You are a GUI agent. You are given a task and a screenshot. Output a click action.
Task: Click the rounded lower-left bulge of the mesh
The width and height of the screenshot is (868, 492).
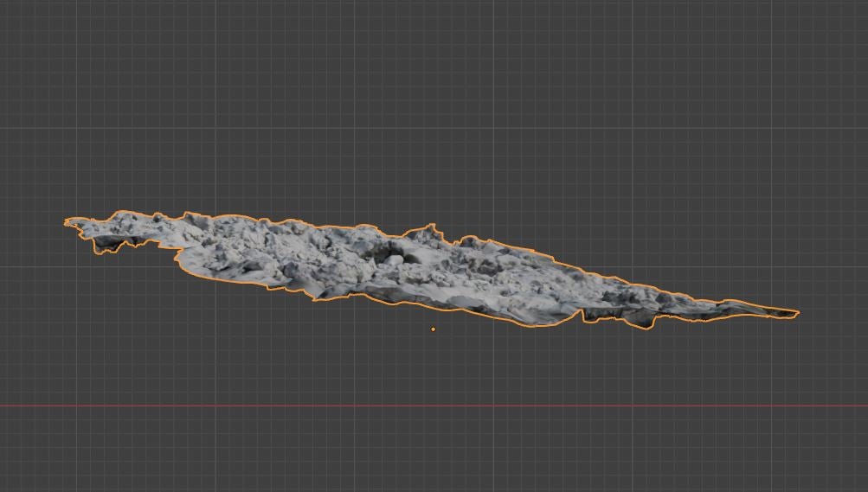186,262
